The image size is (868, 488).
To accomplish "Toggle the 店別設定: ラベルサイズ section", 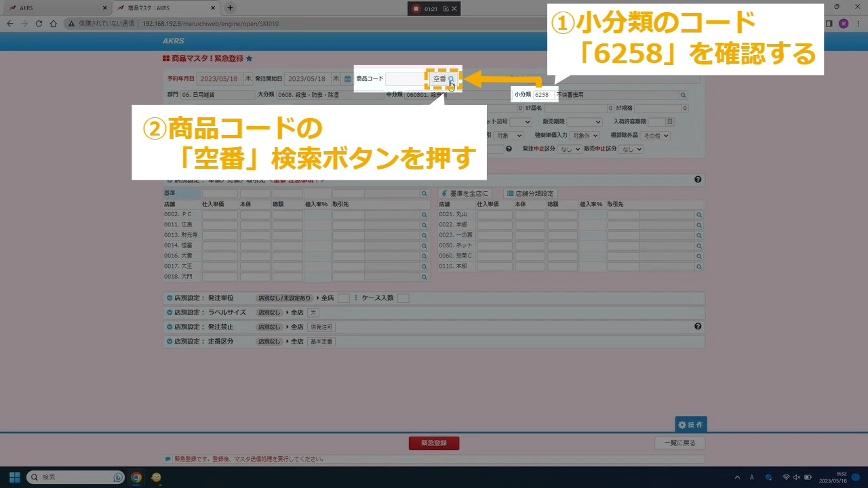I will click(169, 312).
